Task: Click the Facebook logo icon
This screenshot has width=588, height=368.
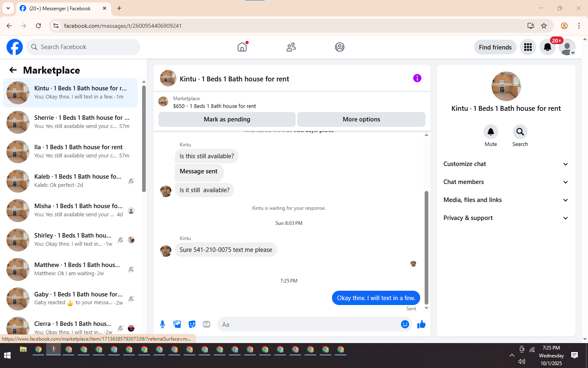Action: [15, 47]
